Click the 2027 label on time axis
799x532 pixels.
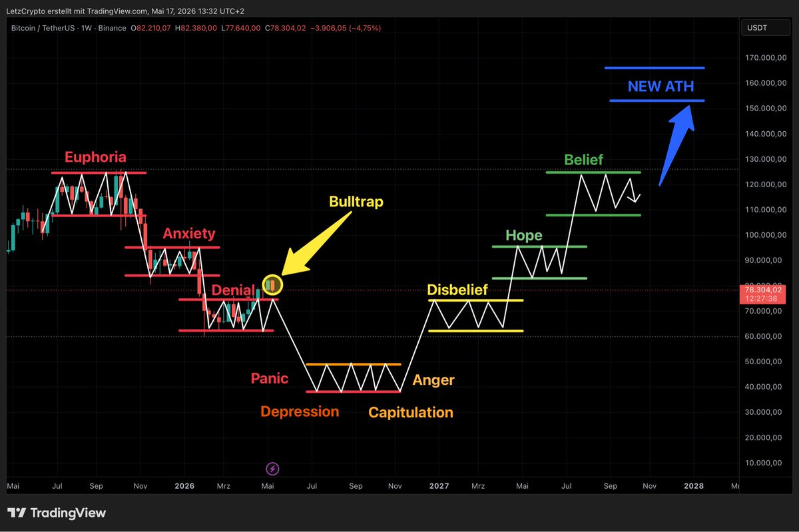[439, 487]
